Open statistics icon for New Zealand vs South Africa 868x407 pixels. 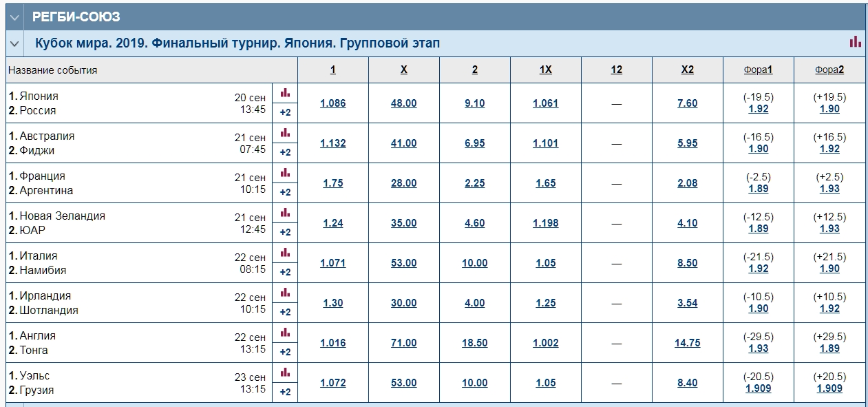(x=285, y=213)
